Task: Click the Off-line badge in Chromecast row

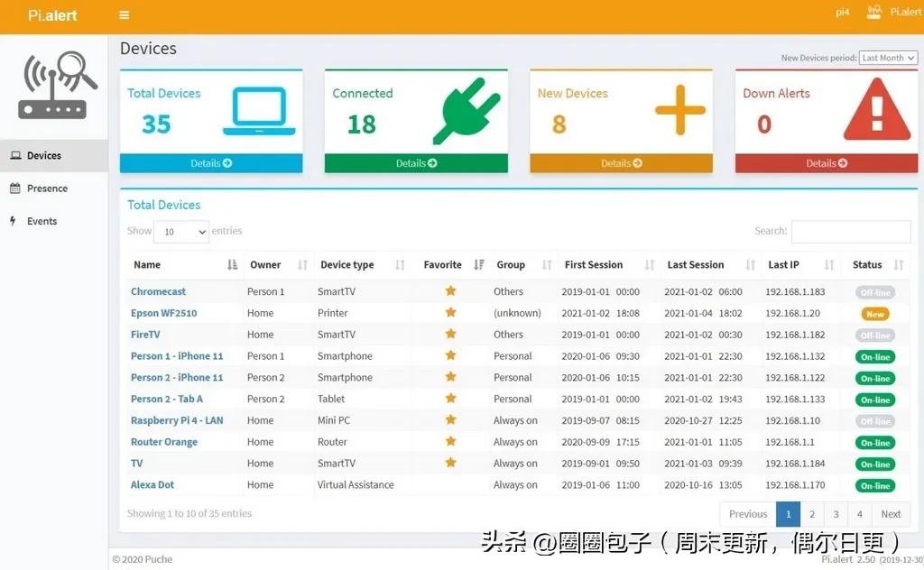Action: coord(875,292)
